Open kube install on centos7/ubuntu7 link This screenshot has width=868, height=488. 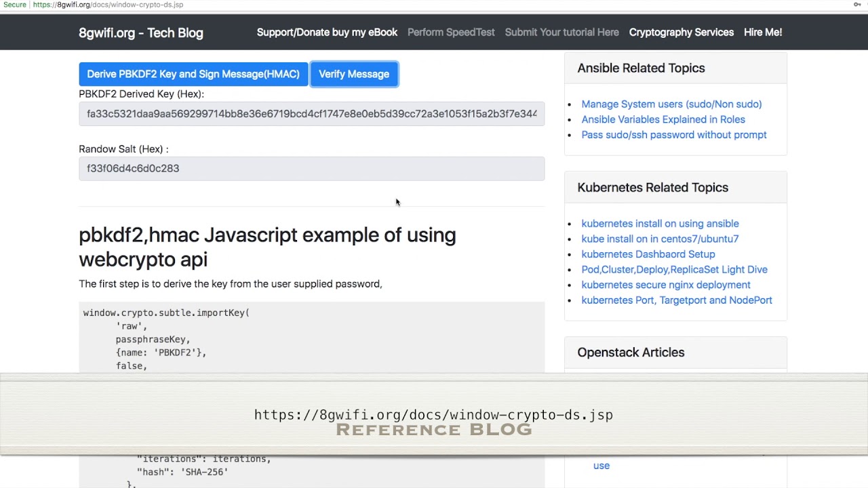(x=660, y=239)
